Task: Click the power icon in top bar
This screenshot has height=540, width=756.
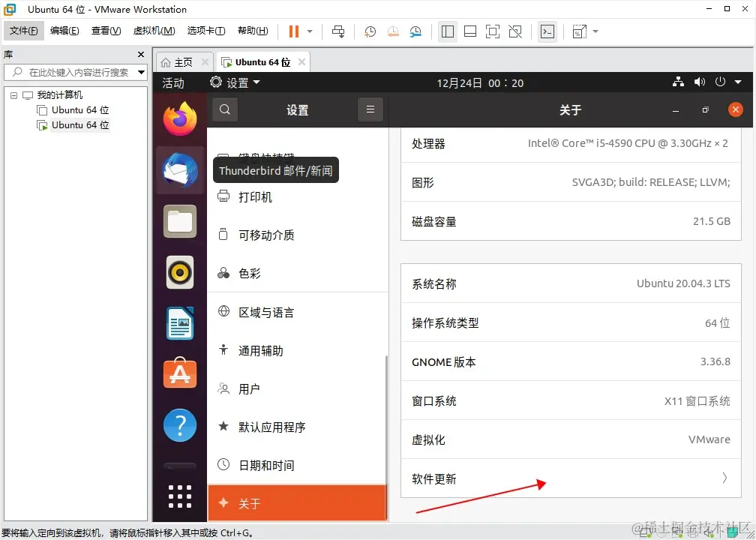Action: tap(720, 82)
